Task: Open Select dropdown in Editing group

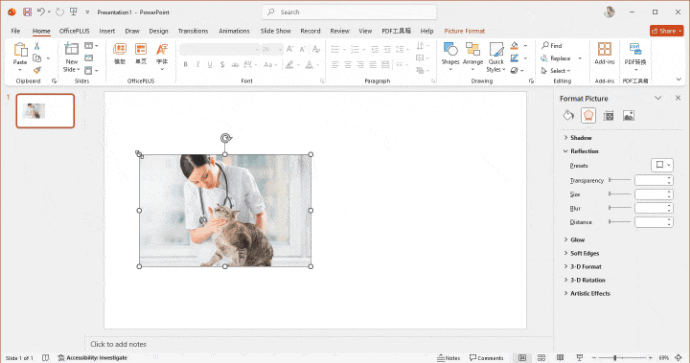Action: click(x=556, y=70)
